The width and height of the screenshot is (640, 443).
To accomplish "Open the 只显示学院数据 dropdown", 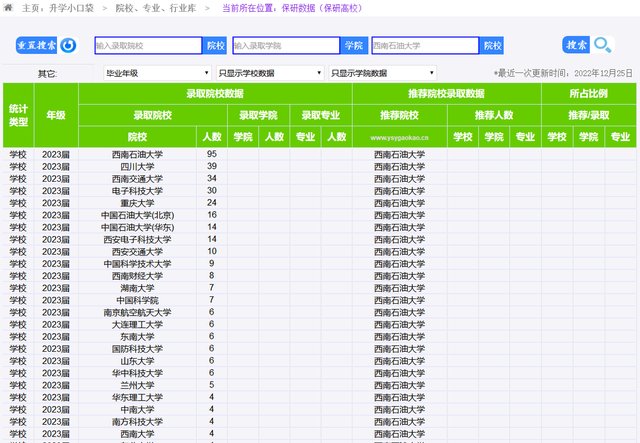I will pos(382,73).
